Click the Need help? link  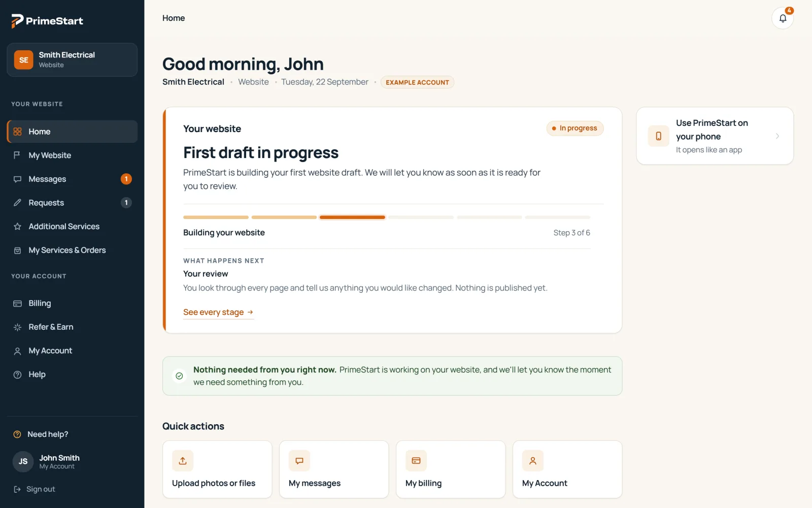click(48, 434)
